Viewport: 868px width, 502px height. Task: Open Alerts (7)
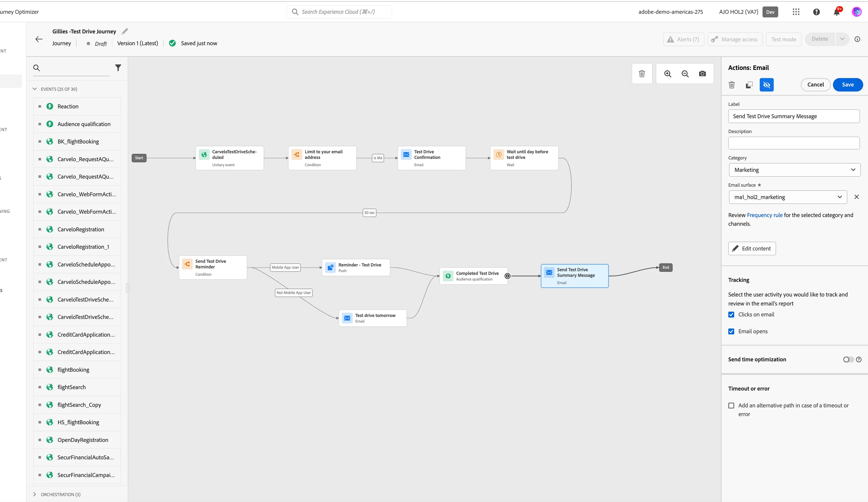(x=683, y=39)
